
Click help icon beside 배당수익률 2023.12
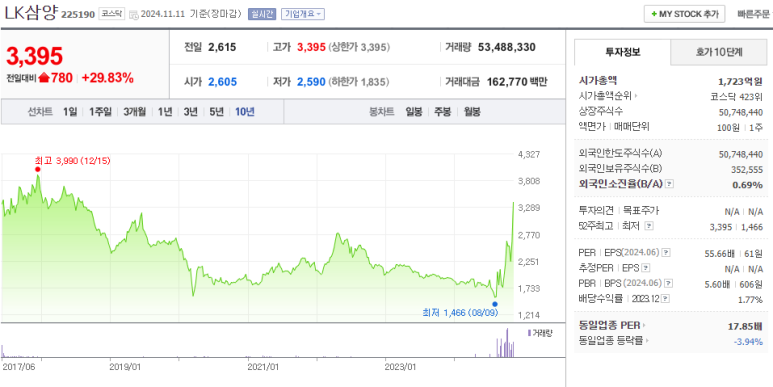coord(665,299)
